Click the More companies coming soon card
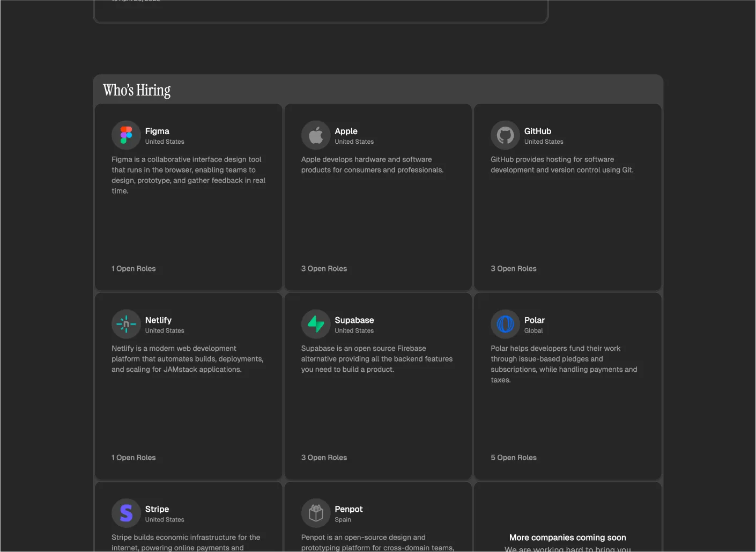The width and height of the screenshot is (756, 552). (x=568, y=517)
